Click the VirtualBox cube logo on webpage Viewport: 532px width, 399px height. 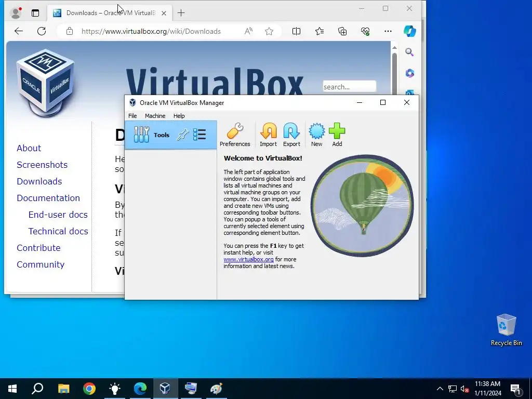coord(45,83)
